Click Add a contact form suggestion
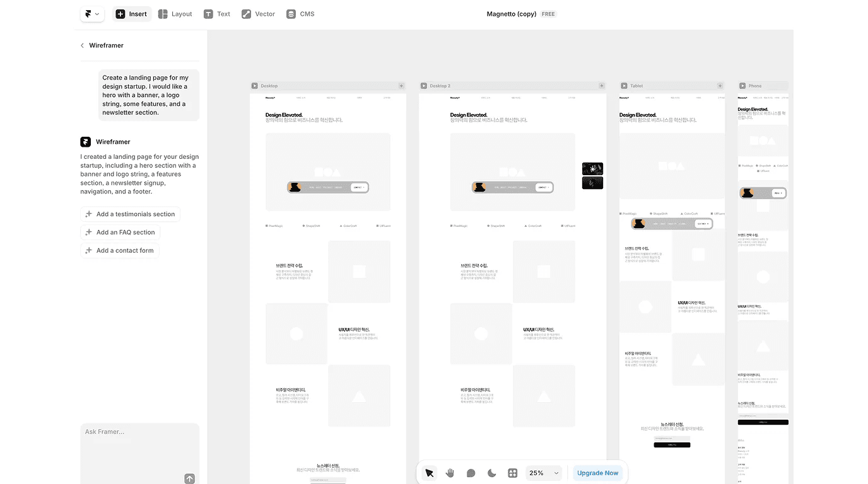Image resolution: width=868 pixels, height=484 pixels. point(119,251)
